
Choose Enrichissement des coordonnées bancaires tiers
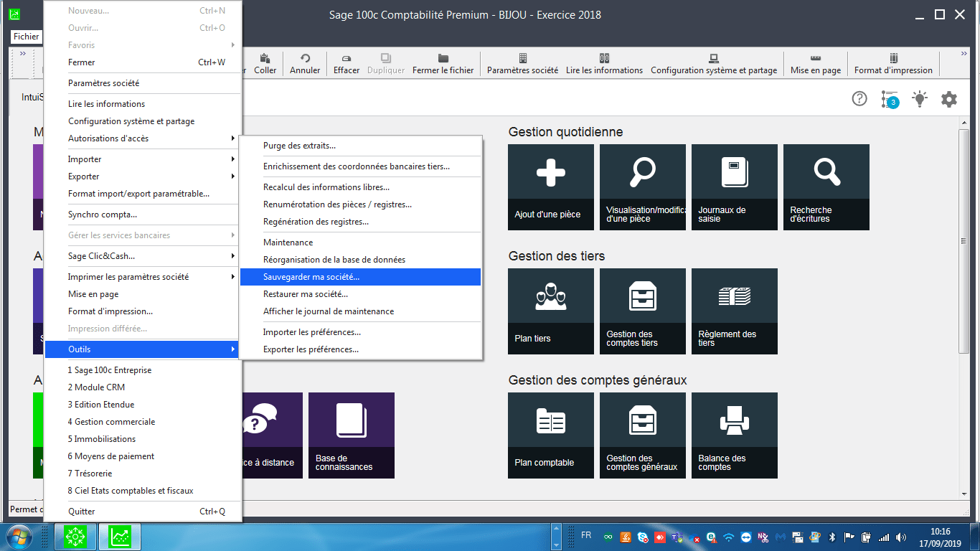pos(360,166)
